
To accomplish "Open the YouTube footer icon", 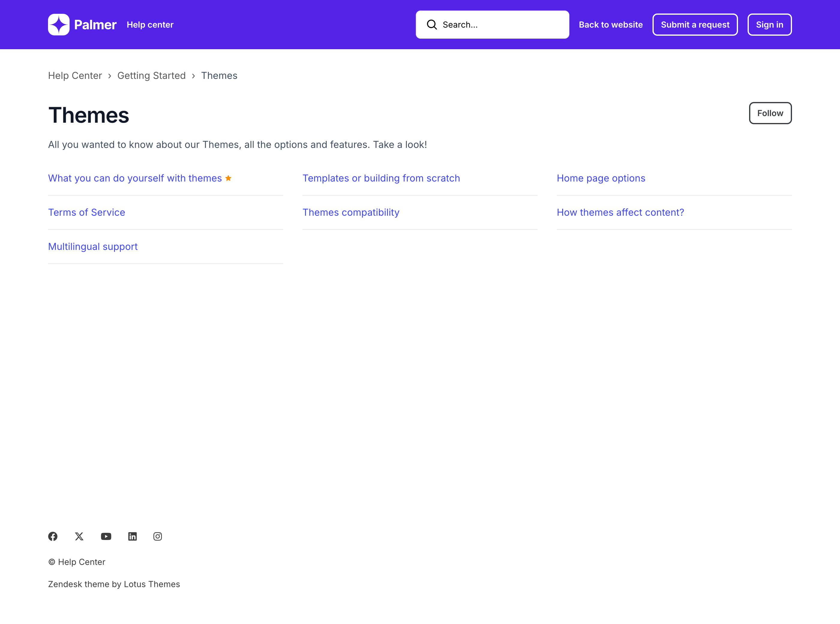I will pyautogui.click(x=106, y=536).
